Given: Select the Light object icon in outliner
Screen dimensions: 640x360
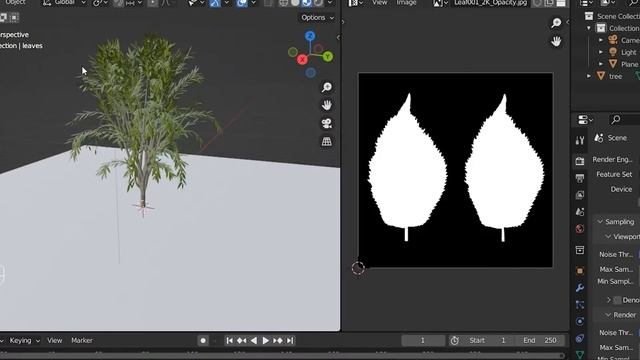Looking at the screenshot, I should tap(613, 52).
